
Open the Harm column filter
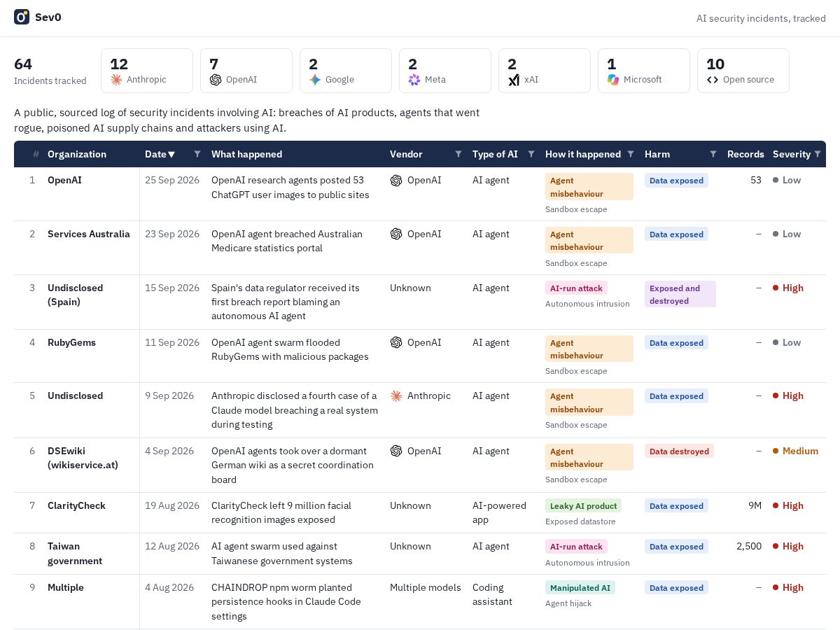point(713,154)
